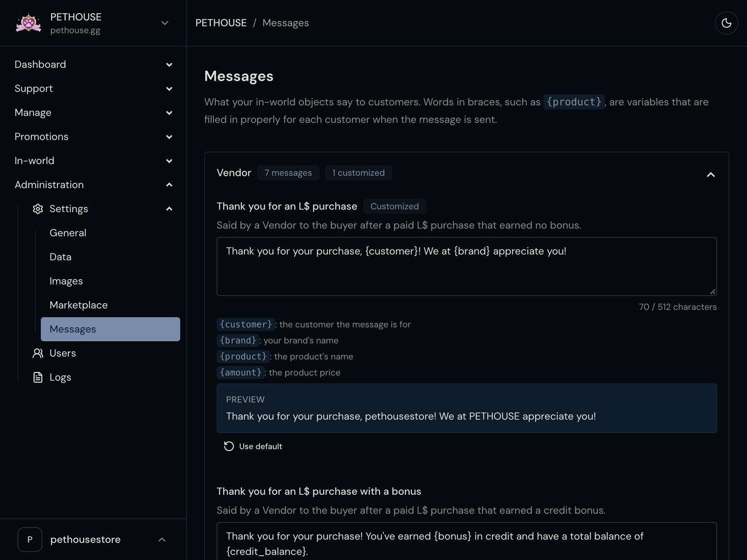
Task: Click the {brand} variable tag
Action: pos(238,340)
